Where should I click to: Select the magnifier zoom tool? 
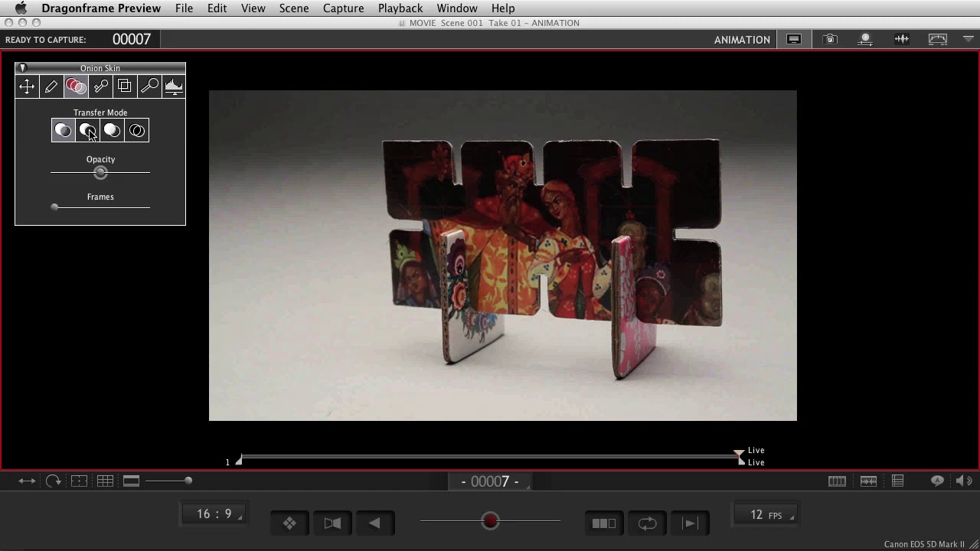[x=149, y=86]
